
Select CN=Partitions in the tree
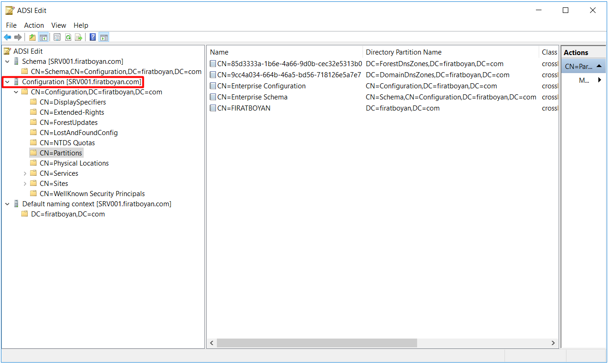[x=61, y=153]
